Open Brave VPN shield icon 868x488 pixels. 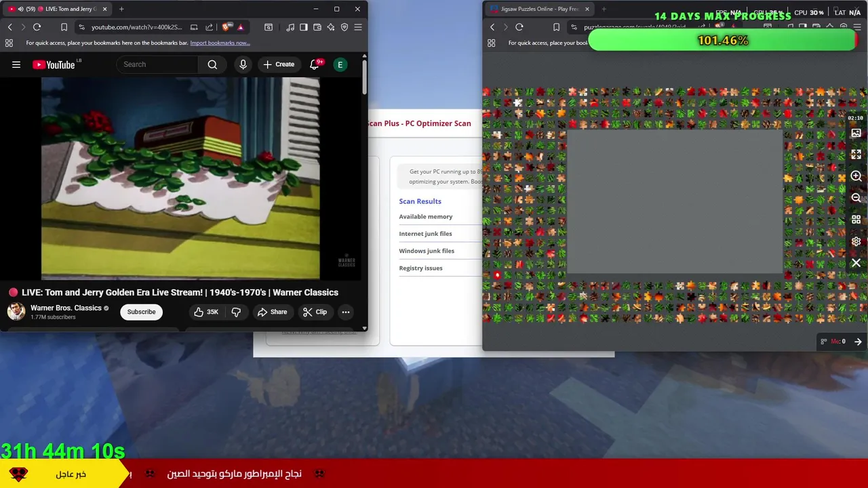[x=344, y=27]
